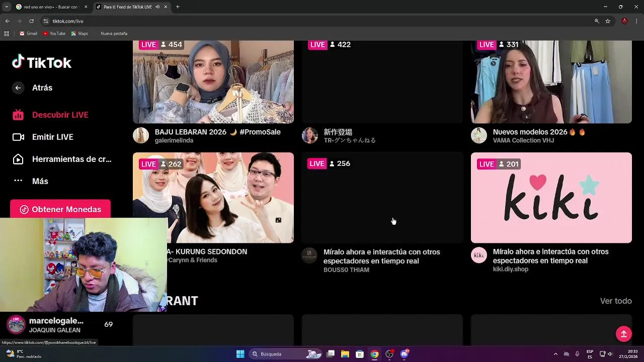Viewport: 644px width, 362px height.
Task: Open the Más menu item
Action: (30, 181)
